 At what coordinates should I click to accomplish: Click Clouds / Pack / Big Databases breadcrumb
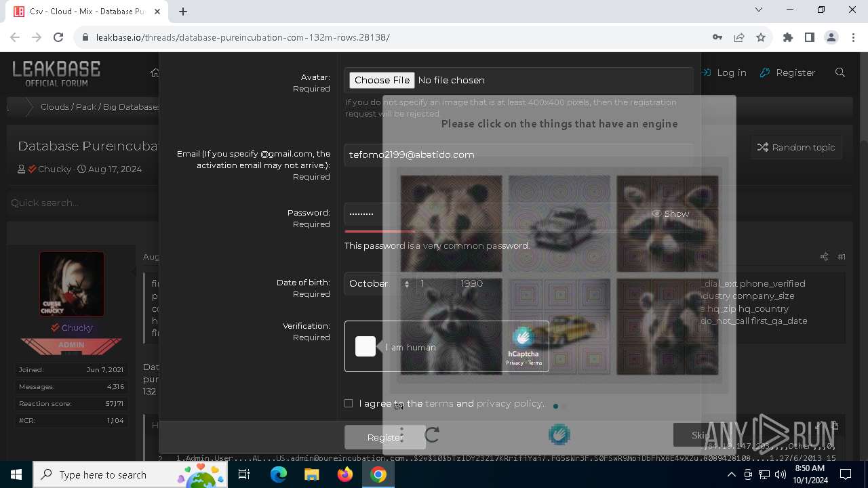click(100, 107)
